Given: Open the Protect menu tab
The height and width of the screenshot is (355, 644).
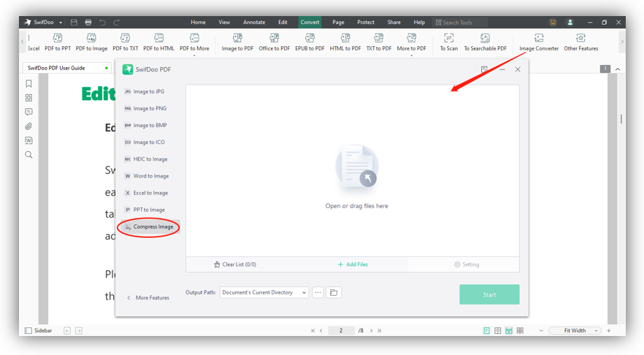Looking at the screenshot, I should [x=366, y=22].
